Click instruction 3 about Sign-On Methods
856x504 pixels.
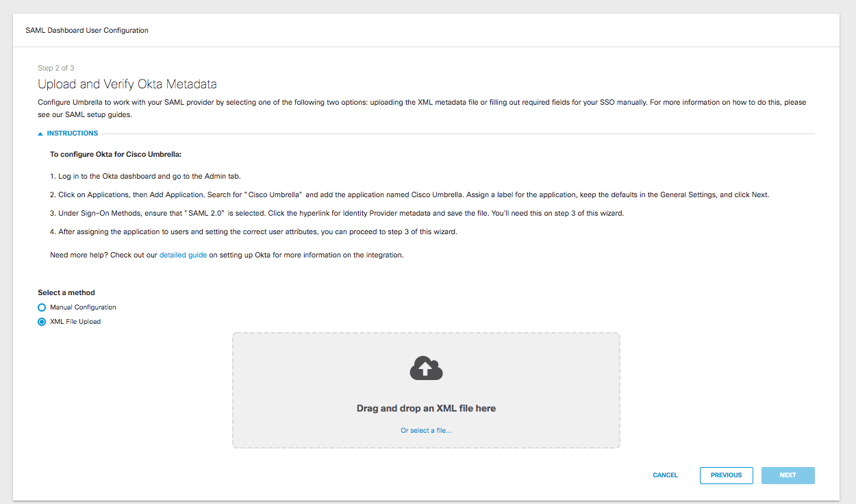point(337,213)
